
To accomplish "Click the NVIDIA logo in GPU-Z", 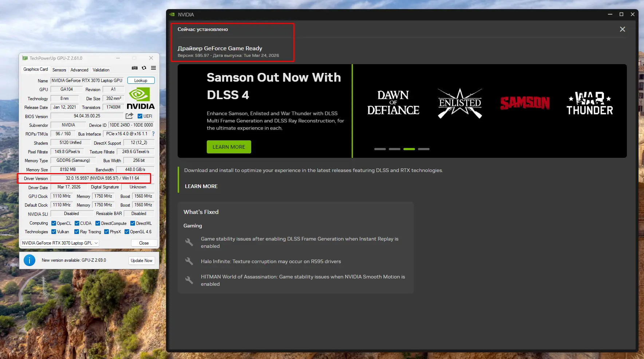I will [x=141, y=99].
